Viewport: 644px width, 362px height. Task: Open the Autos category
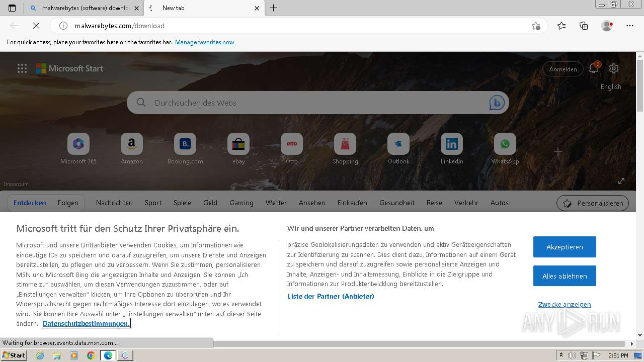[x=500, y=203]
